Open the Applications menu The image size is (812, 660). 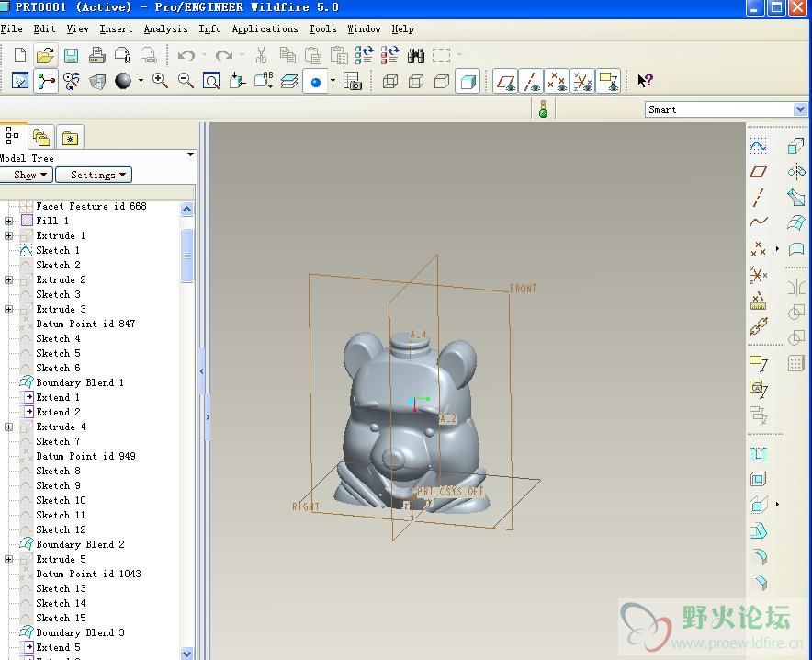tap(265, 29)
